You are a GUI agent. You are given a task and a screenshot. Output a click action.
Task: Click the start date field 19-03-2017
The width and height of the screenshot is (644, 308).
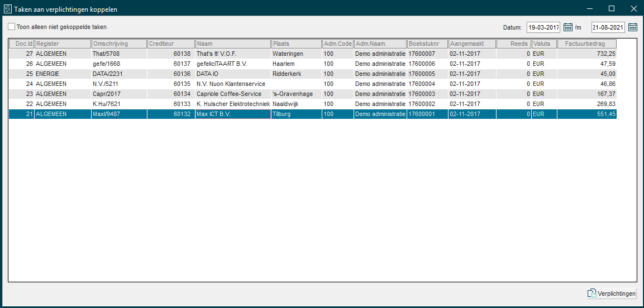click(543, 27)
